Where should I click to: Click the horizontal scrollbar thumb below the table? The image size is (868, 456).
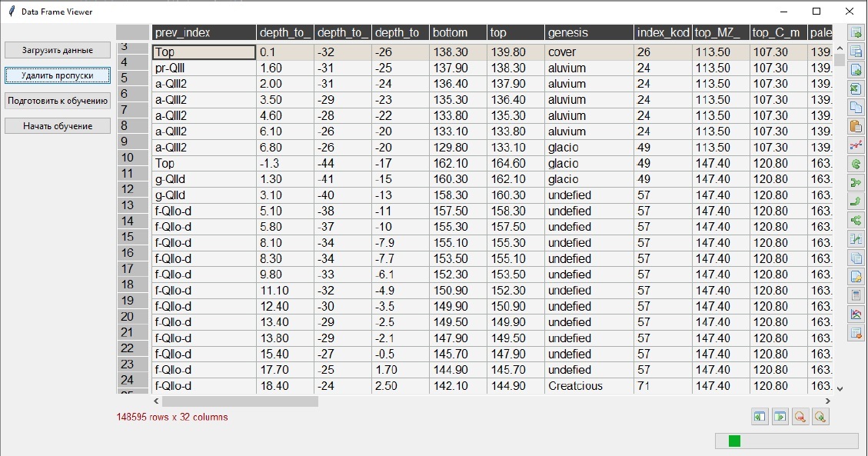[239, 401]
